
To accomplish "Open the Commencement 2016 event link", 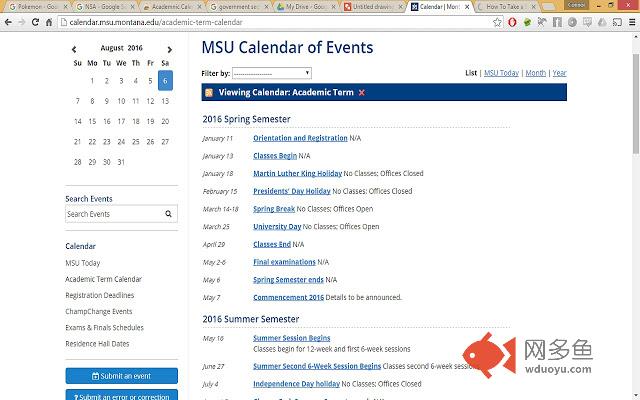I will coord(288,298).
